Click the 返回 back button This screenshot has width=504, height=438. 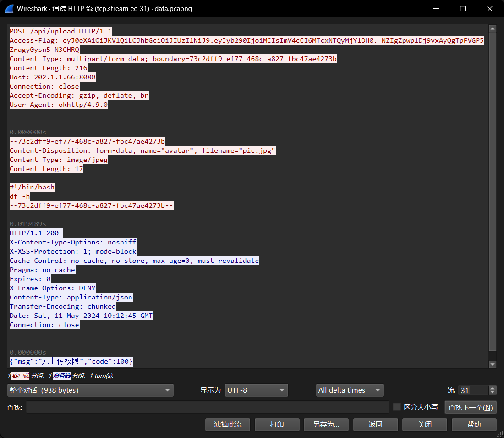point(375,425)
